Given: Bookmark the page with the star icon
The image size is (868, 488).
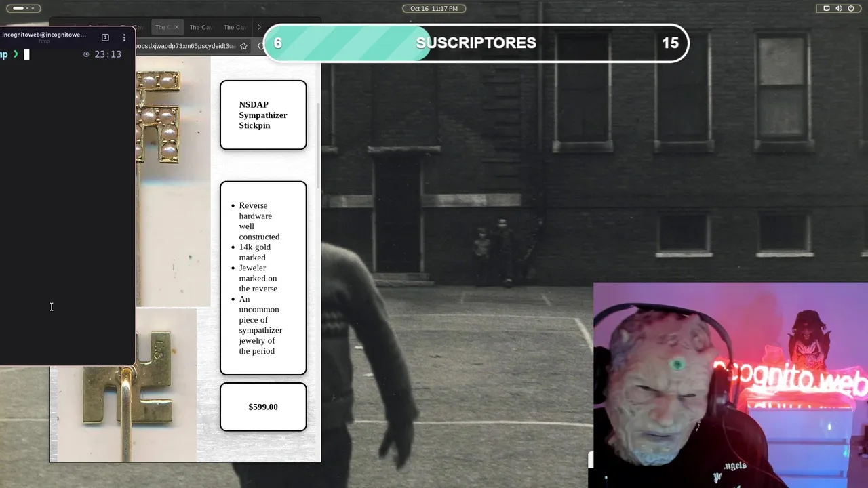Looking at the screenshot, I should pos(243,46).
